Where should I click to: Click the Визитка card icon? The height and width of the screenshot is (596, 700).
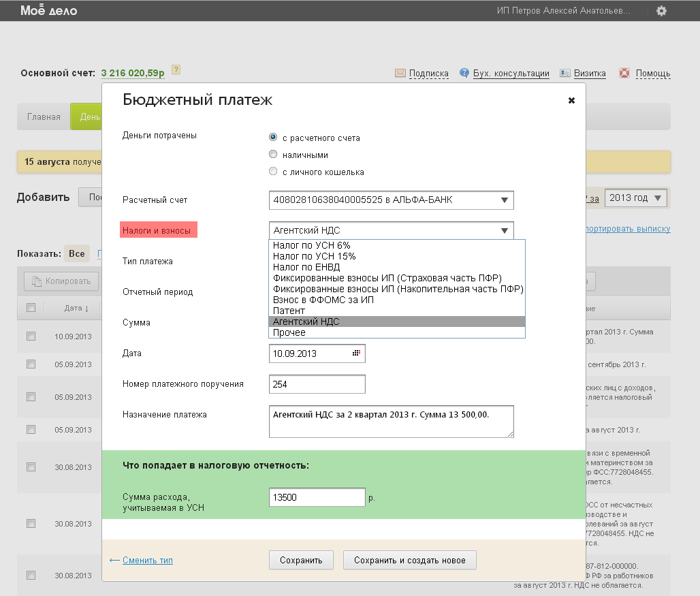tap(564, 73)
